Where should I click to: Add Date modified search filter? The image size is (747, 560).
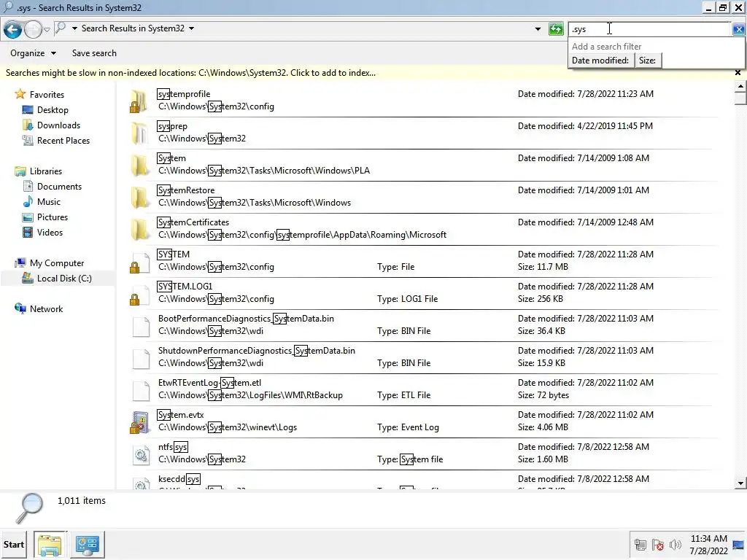point(600,61)
